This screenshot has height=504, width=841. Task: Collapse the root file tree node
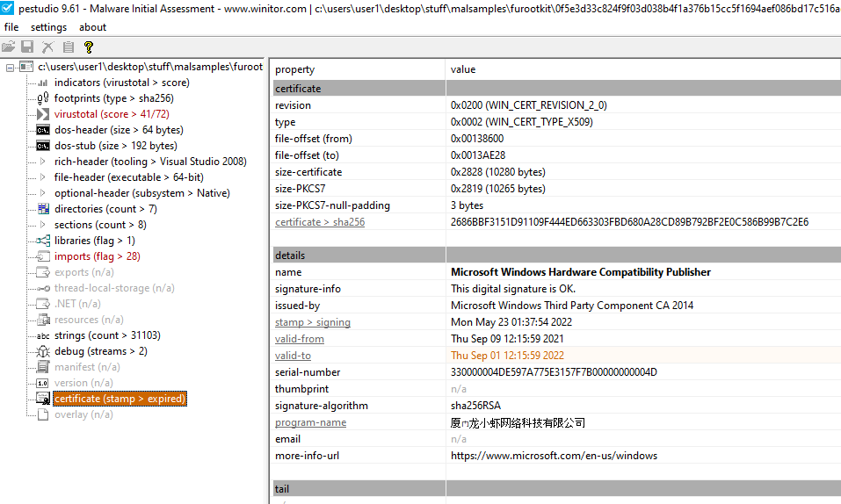(x=10, y=68)
